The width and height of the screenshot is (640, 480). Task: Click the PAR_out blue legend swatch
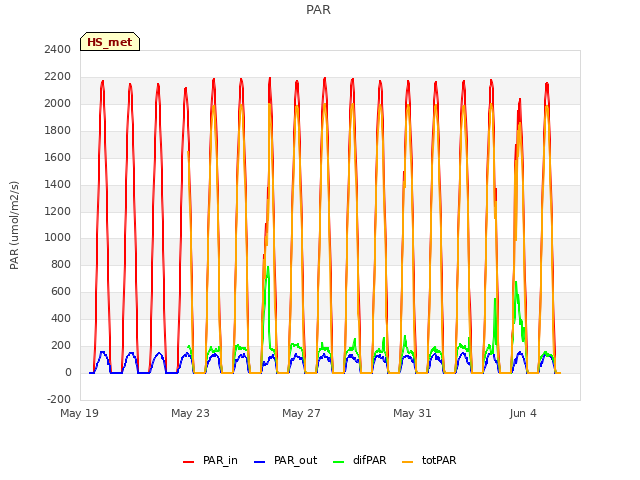(259, 462)
